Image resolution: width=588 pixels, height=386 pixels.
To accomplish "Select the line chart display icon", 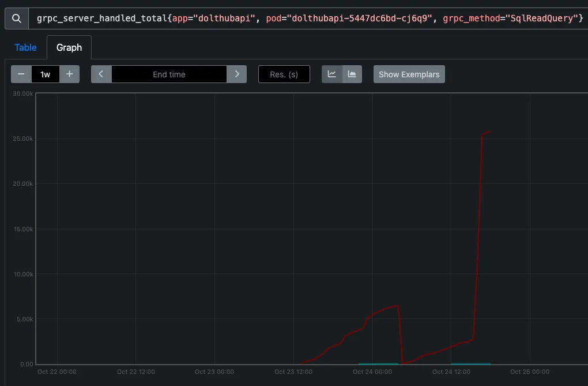I will click(331, 74).
